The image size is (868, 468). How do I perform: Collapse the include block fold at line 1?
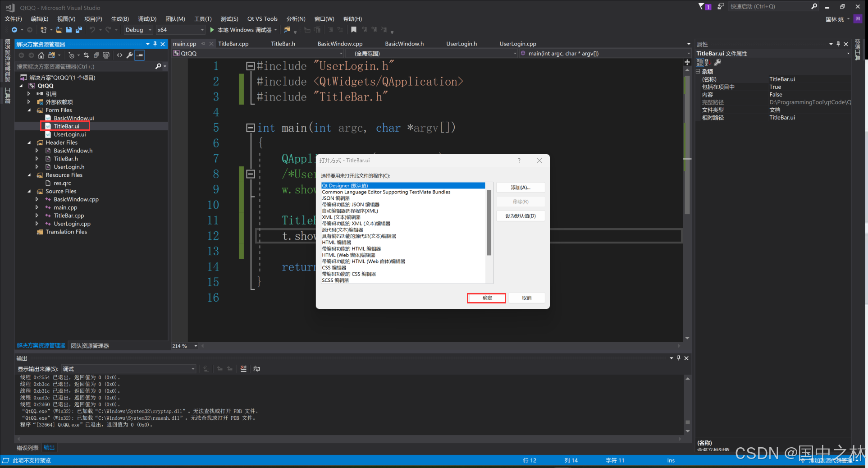pos(250,66)
